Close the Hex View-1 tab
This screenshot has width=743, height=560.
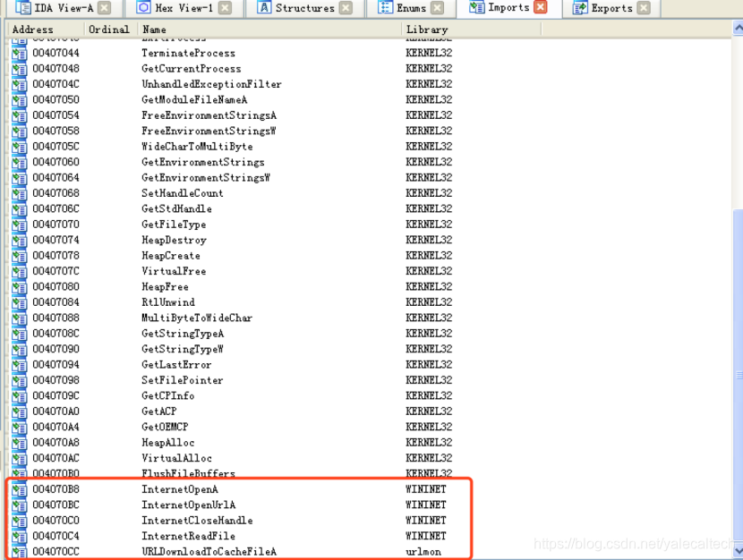(226, 8)
